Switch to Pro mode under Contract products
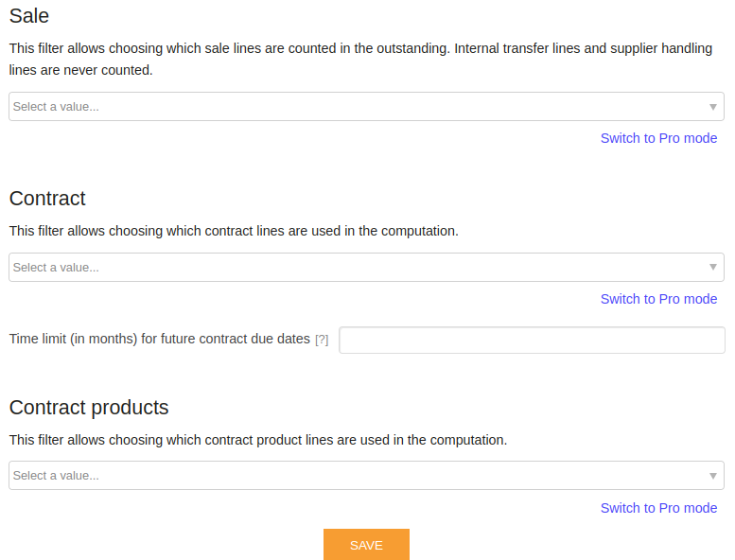735x560 pixels. coord(658,508)
